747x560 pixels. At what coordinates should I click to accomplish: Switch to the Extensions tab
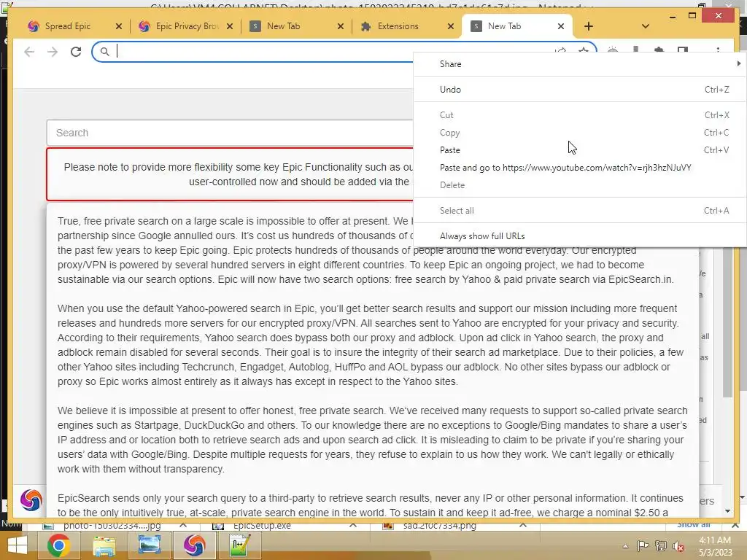[398, 26]
